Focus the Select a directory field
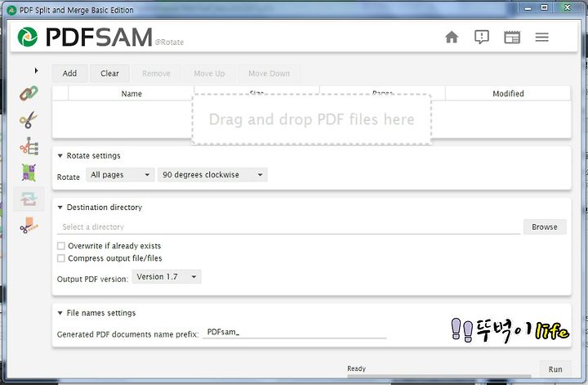The height and width of the screenshot is (385, 588). [x=289, y=226]
